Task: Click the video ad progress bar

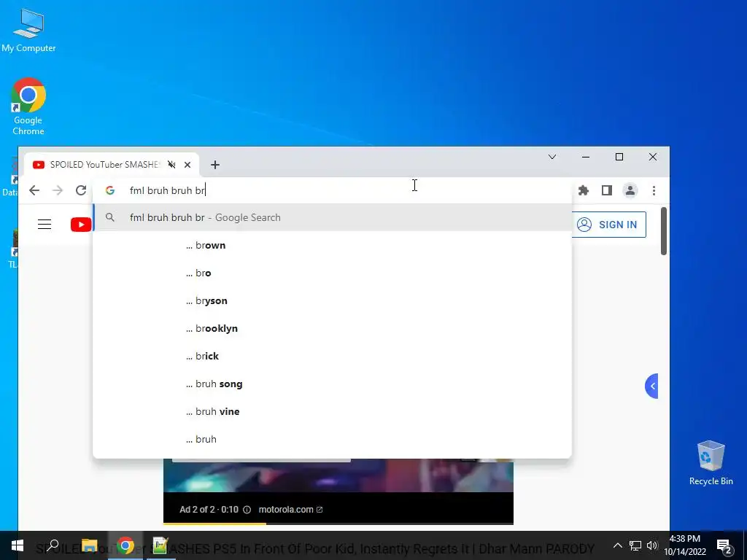Action: click(x=338, y=524)
